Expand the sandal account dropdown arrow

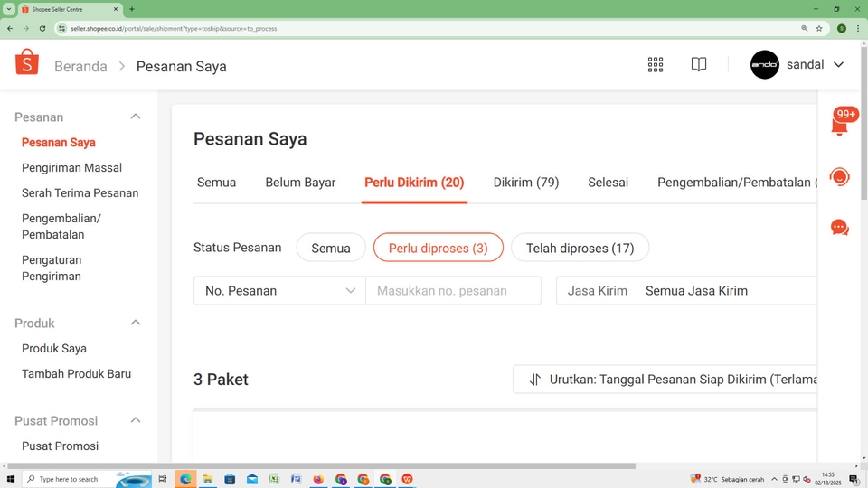pos(839,65)
